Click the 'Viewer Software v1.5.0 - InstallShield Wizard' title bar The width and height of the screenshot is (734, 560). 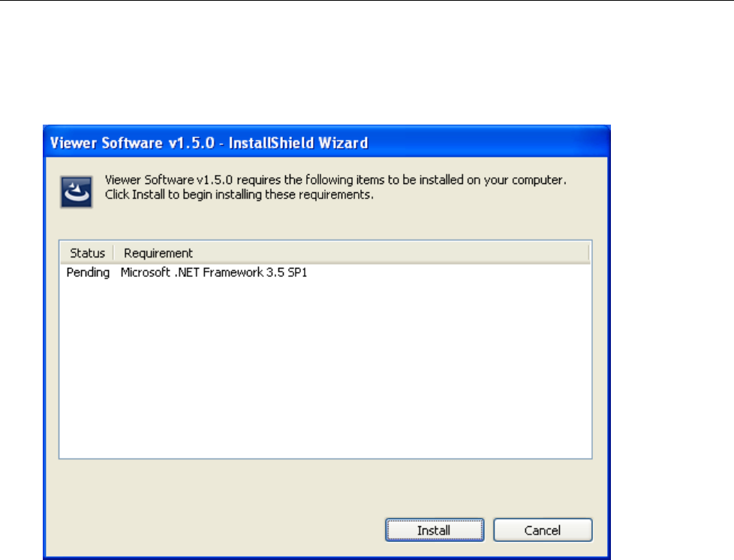326,142
